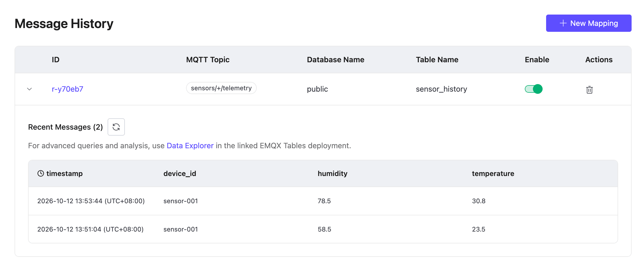644x269 pixels.
Task: Click the sensors/+/telemetry topic tag
Action: pyautogui.click(x=221, y=88)
